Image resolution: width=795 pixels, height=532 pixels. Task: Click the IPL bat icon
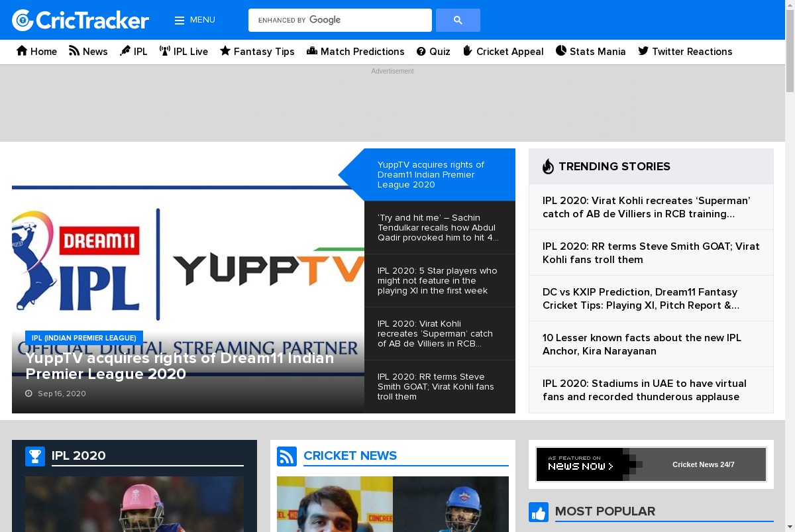coord(125,51)
